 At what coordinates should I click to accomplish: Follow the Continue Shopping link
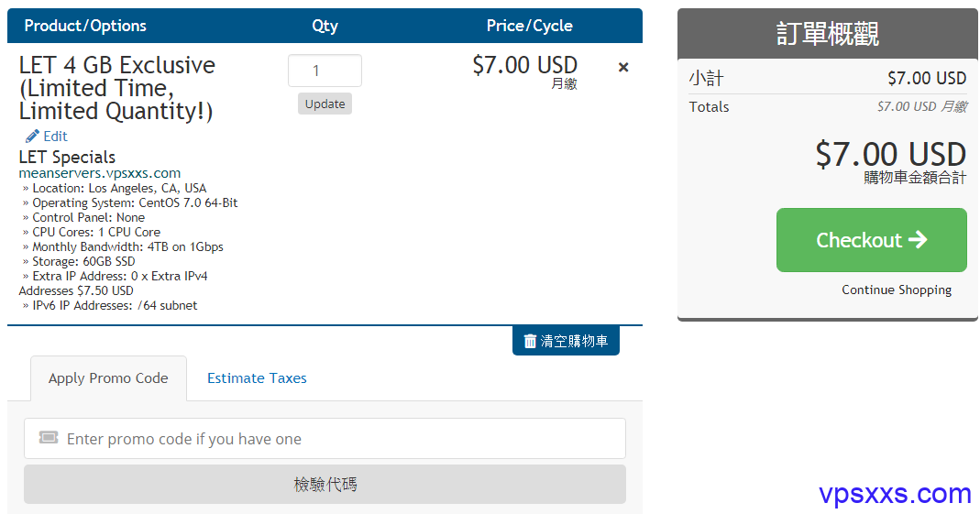tap(897, 290)
